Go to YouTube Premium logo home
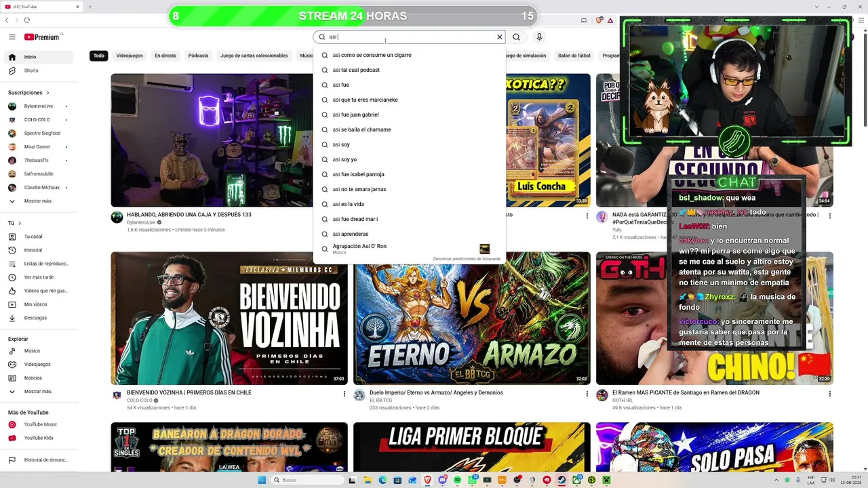The image size is (868, 488). (x=42, y=37)
